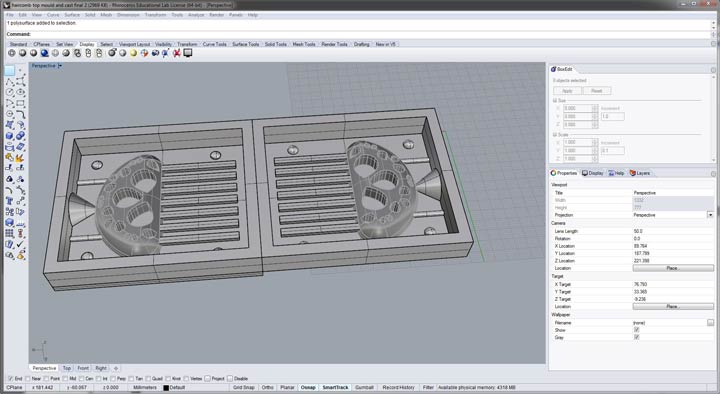The image size is (720, 394).
Task: Select the arrow pointer tool in sidebar
Action: point(9,70)
